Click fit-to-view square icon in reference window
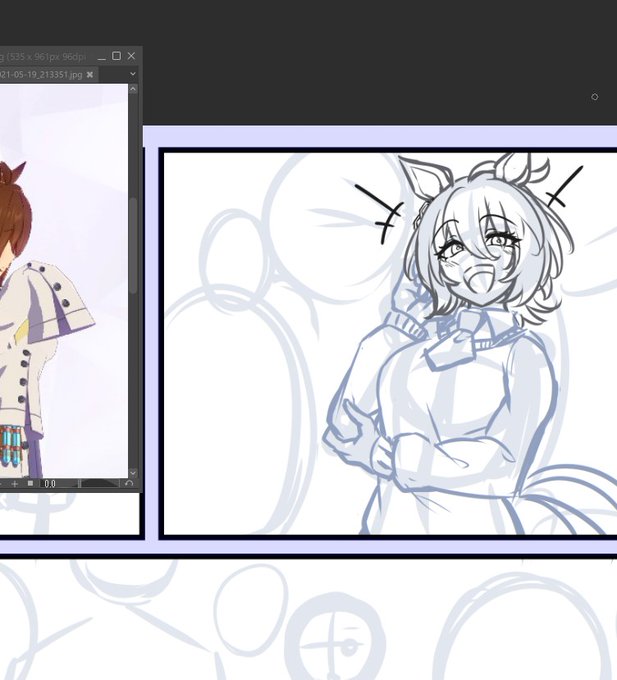Image resolution: width=617 pixels, height=680 pixels. 30,483
